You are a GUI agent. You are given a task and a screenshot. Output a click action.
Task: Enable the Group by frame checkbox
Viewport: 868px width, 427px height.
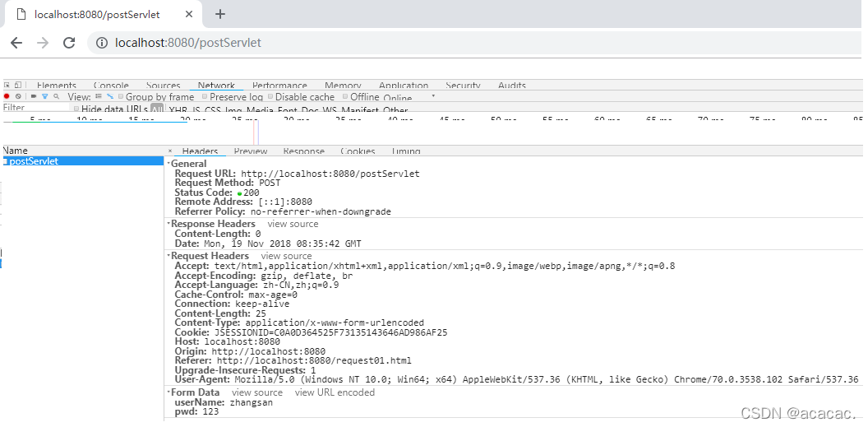coord(121,96)
